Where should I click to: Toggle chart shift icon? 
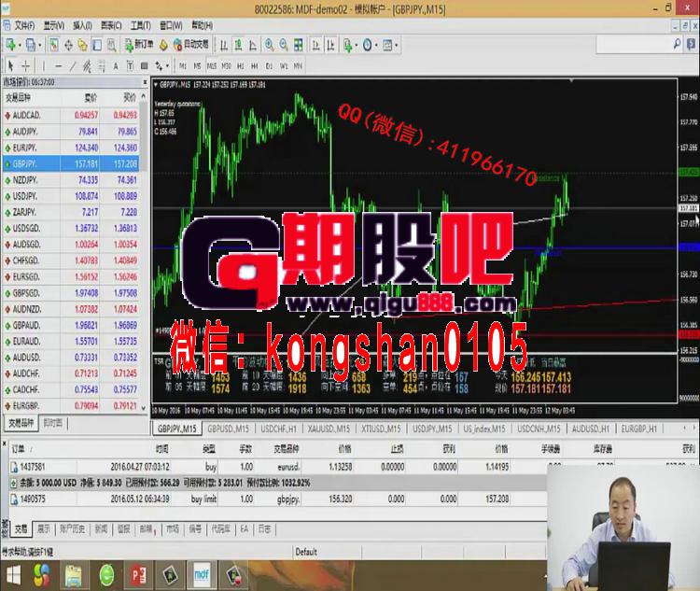(330, 45)
